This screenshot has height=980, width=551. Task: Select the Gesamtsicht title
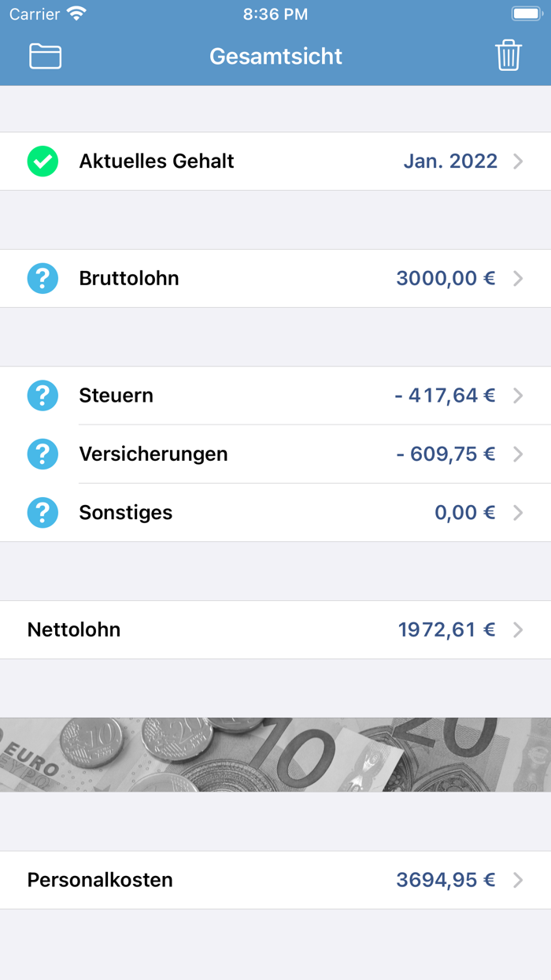click(x=275, y=56)
